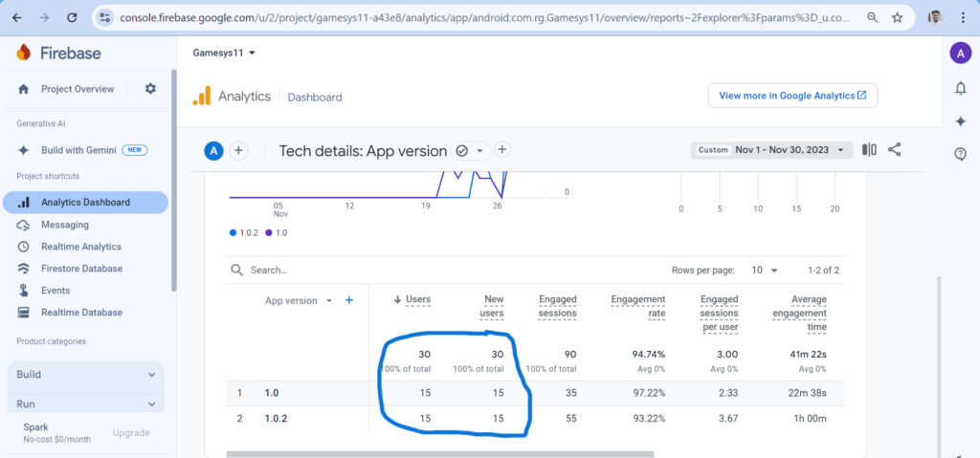Image resolution: width=980 pixels, height=458 pixels.
Task: Click the compare columns icon
Action: point(869,150)
